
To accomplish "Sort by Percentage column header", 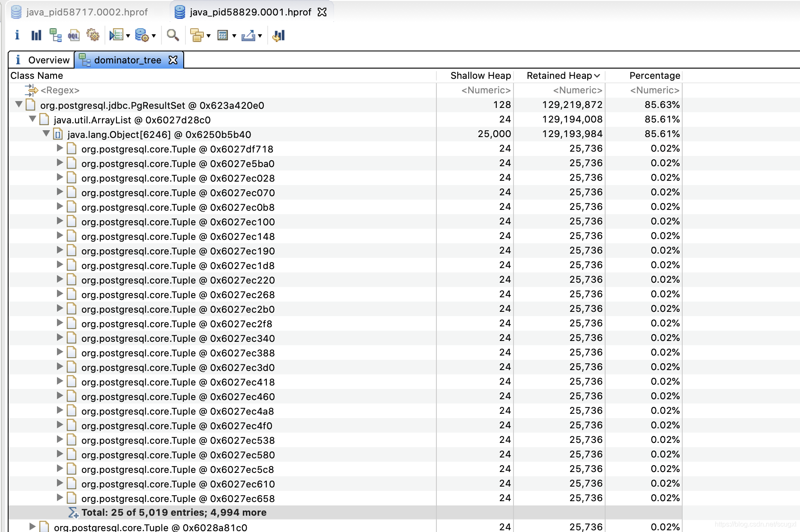I will pyautogui.click(x=644, y=75).
